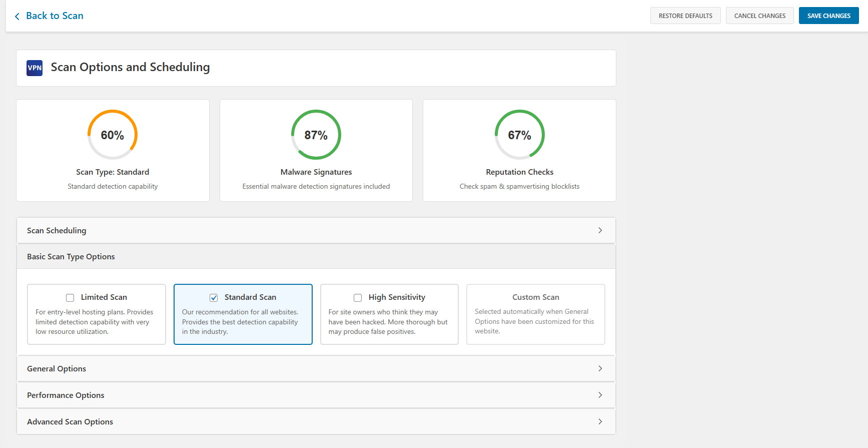Click the VPN logo icon beside page title
Screen dimensions: 868x448
pyautogui.click(x=35, y=68)
